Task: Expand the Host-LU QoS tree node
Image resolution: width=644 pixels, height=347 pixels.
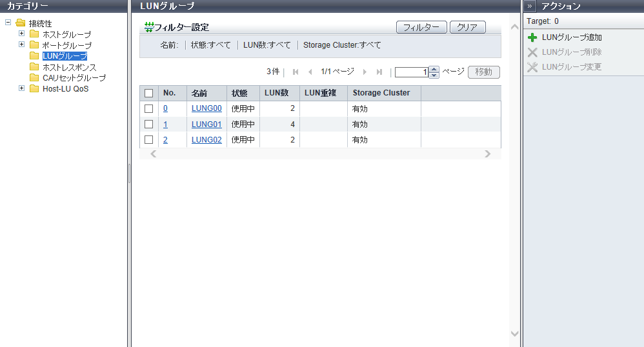Action: (21, 88)
